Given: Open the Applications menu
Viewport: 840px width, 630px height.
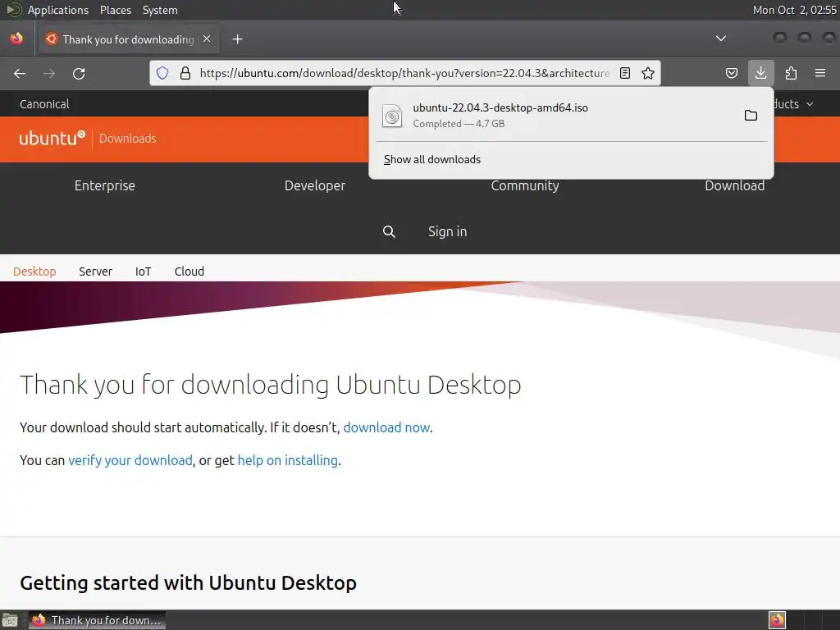Looking at the screenshot, I should [x=58, y=10].
